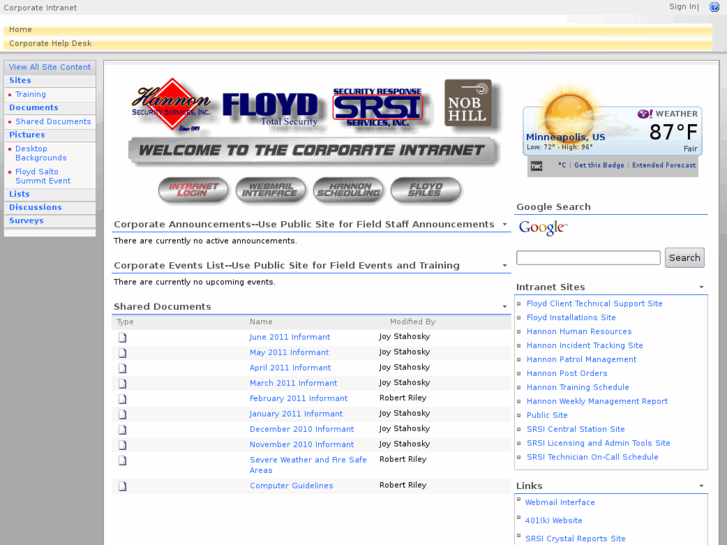Click document icon for December 2010 Informant

click(122, 430)
